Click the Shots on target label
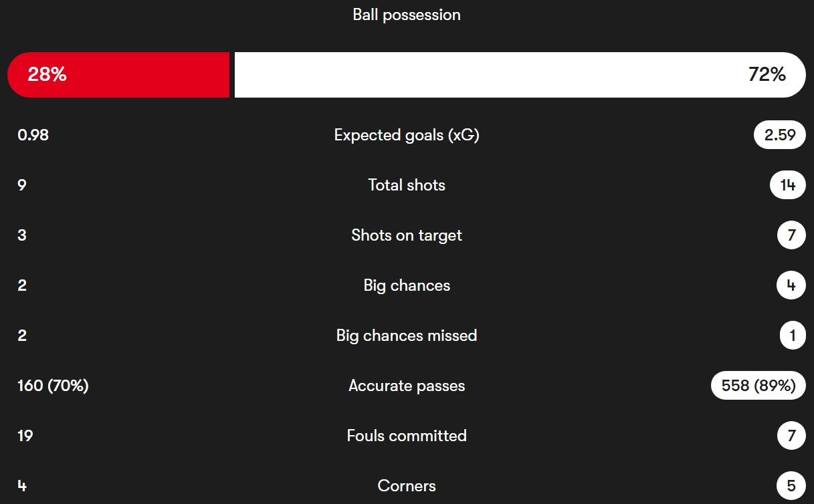This screenshot has width=814, height=504. 407,235
